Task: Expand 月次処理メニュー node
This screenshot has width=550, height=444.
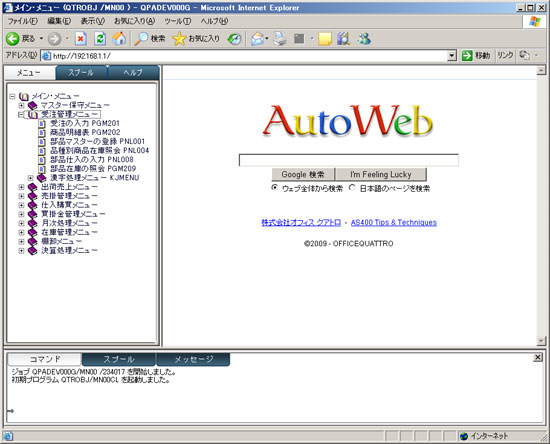Action: coord(21,223)
